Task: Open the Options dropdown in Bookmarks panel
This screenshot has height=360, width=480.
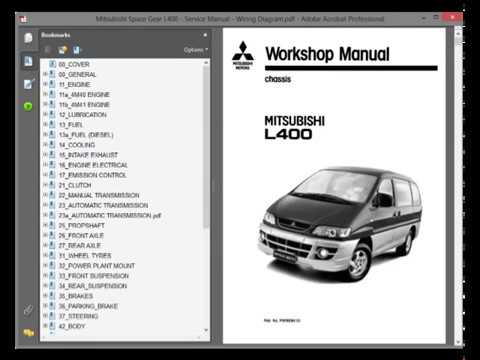Action: click(196, 50)
